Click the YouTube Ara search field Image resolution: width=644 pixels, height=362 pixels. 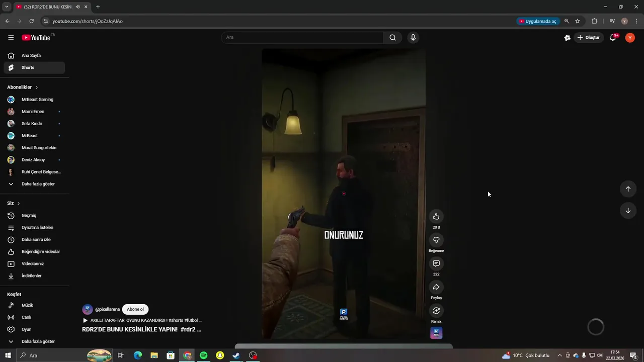tap(302, 37)
